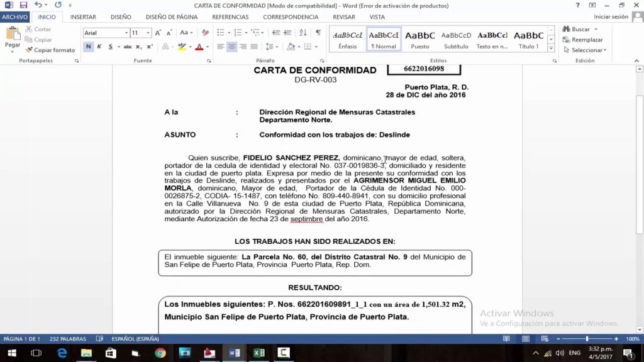Open the font size dropdown
The image size is (644, 362).
148,33
